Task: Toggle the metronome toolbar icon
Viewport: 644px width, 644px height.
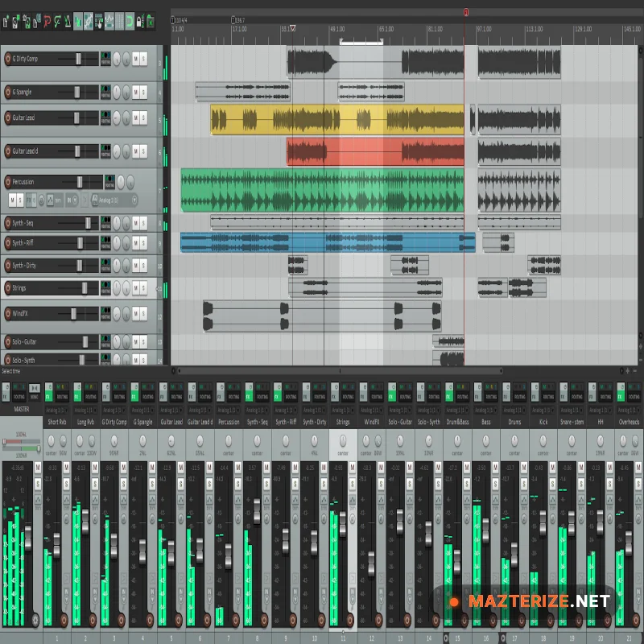Action: pyautogui.click(x=67, y=20)
